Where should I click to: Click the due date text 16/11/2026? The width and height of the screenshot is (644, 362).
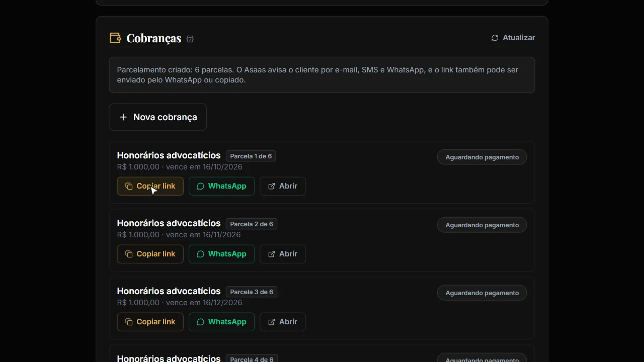(x=222, y=235)
